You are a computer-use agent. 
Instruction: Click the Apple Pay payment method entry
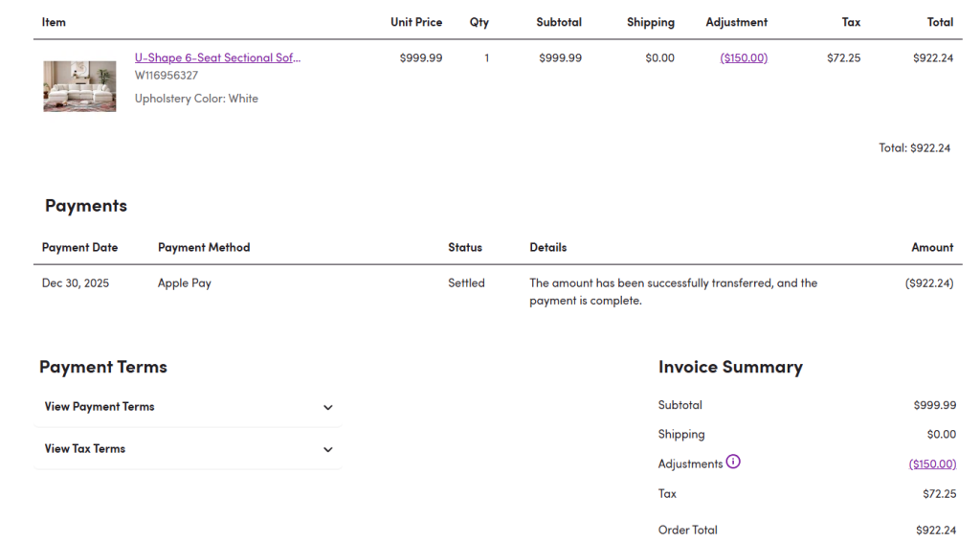click(x=185, y=283)
